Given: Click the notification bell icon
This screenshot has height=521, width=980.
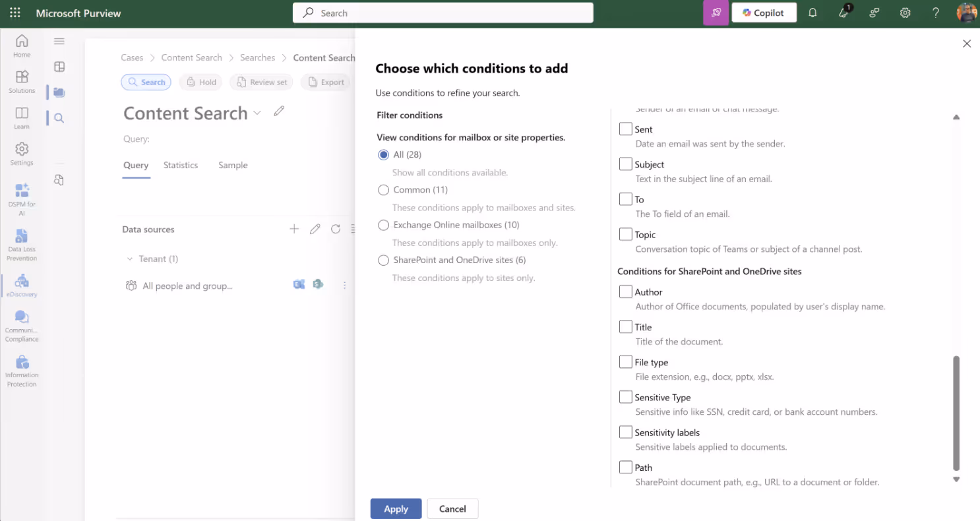Looking at the screenshot, I should (812, 13).
